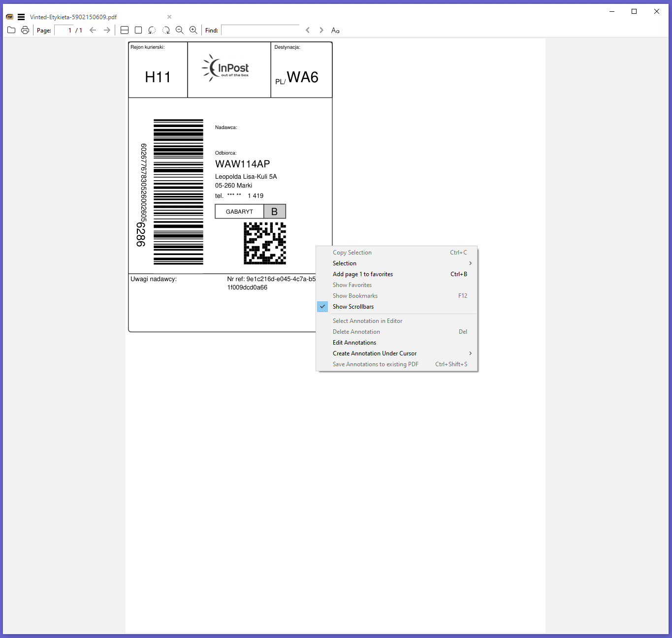Maximize the SumatraPDF window
The image size is (672, 638).
pyautogui.click(x=634, y=11)
